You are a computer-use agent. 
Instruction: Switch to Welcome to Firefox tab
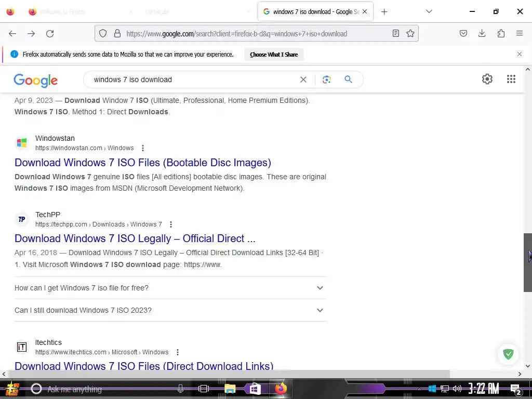point(81,12)
